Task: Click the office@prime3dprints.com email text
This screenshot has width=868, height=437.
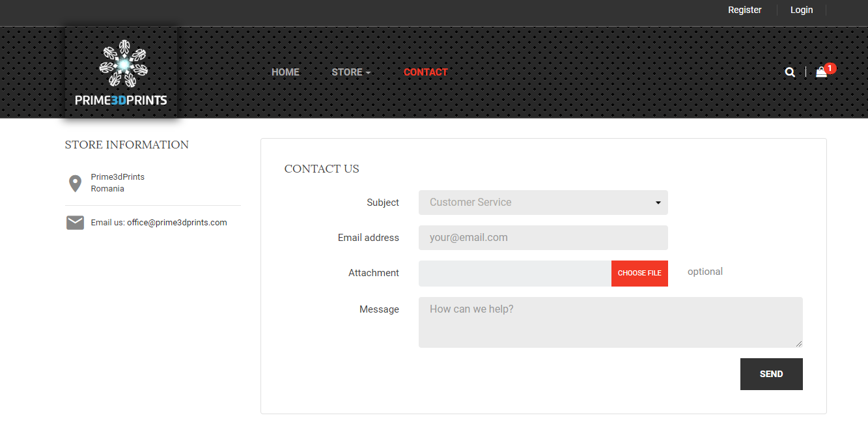Action: (x=177, y=223)
